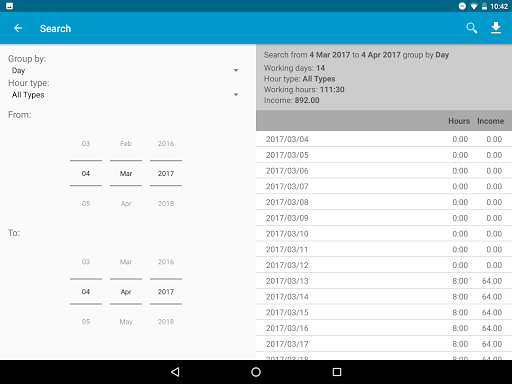Select day 05 in the From picker
This screenshot has width=512, height=384.
pyautogui.click(x=86, y=203)
